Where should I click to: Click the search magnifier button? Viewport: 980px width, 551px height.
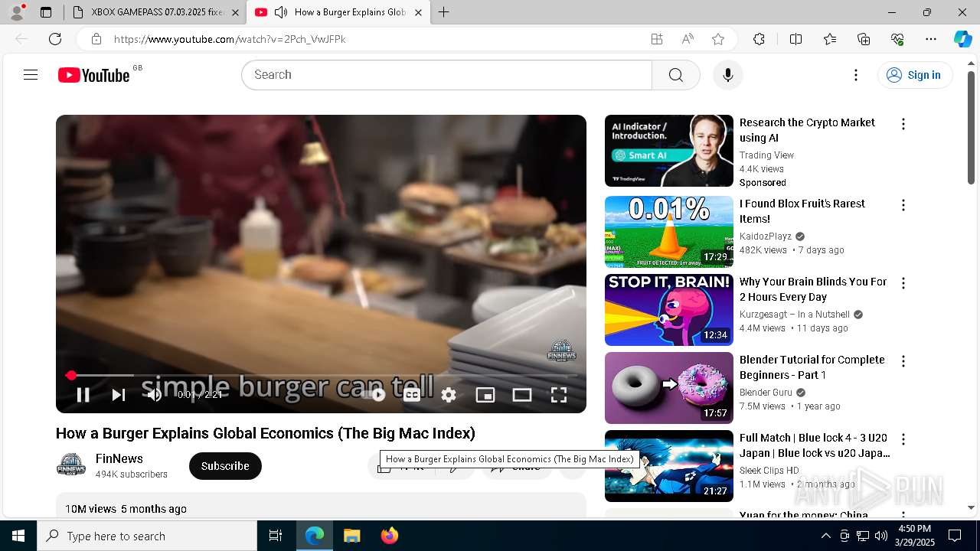(675, 75)
